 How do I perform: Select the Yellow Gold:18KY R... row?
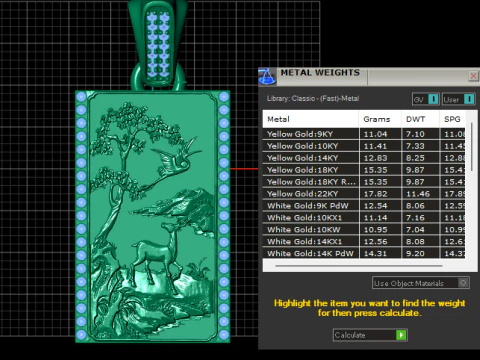point(364,182)
